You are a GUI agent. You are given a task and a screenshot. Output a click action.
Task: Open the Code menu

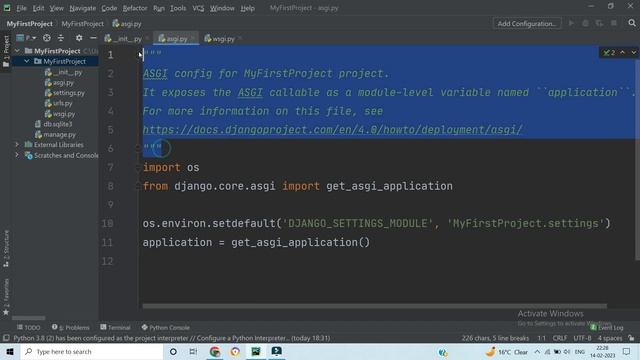coord(109,8)
